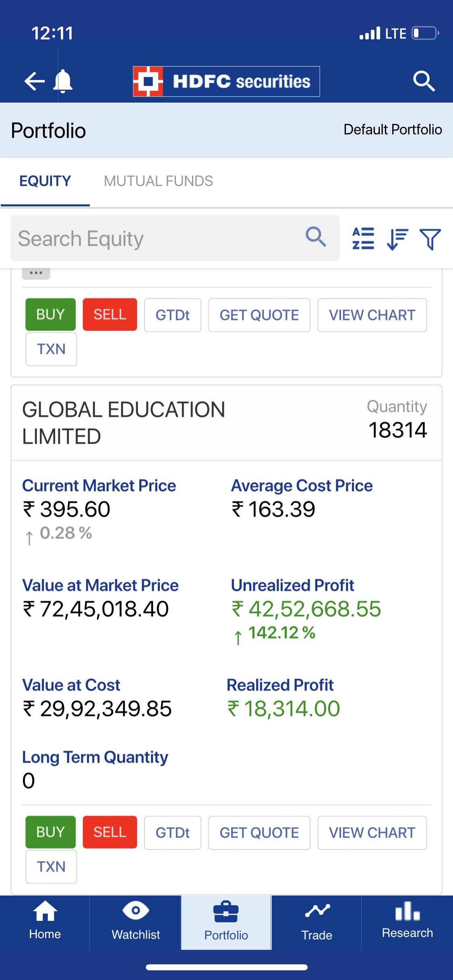Viewport: 453px width, 980px height.
Task: Sort holdings alphabetically with A-Z icon
Action: point(363,239)
